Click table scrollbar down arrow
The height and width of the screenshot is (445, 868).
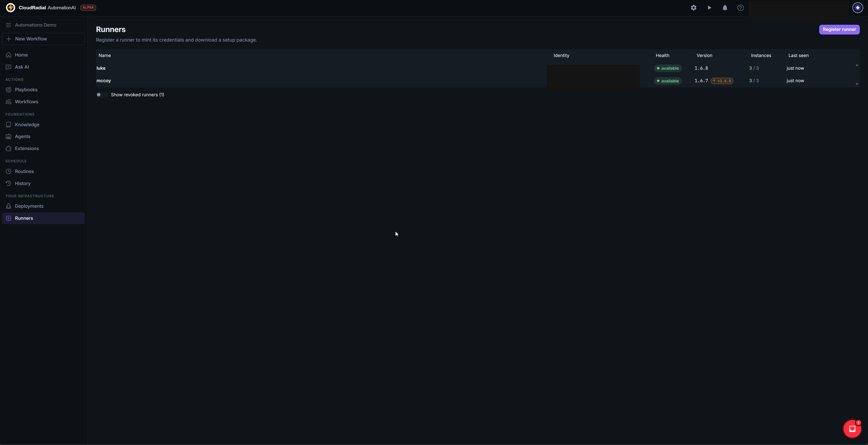coord(857,84)
